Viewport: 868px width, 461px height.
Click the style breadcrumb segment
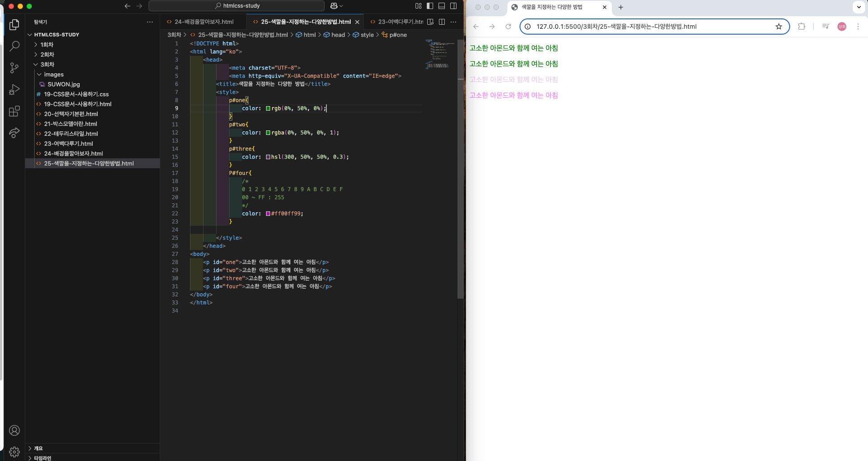(363, 35)
